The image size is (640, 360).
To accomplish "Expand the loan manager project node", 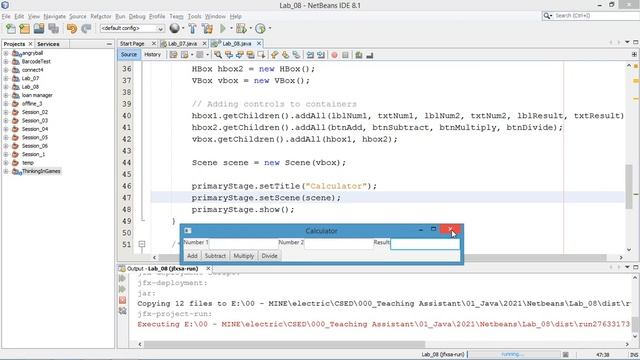I will click(x=6, y=95).
